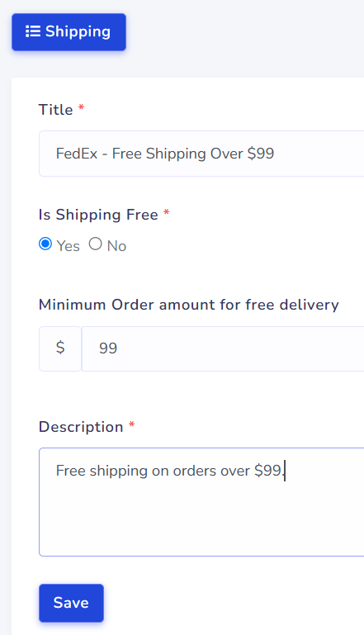The image size is (364, 635).
Task: Click the red asterisk beside Description
Action: [x=131, y=424]
